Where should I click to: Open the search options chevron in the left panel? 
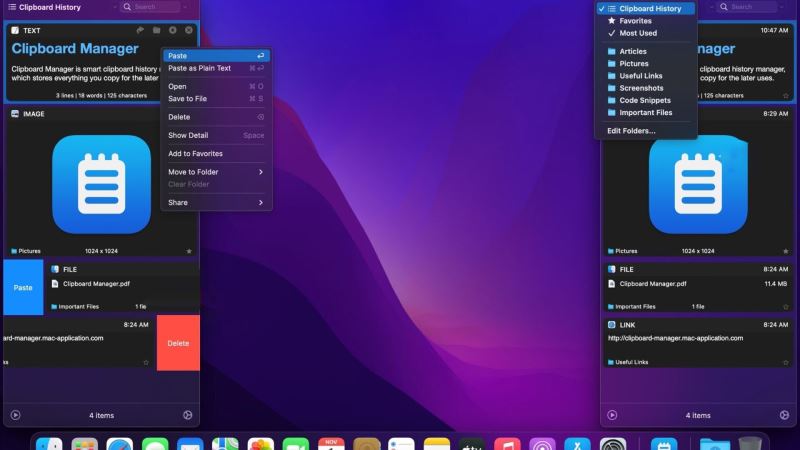tap(185, 7)
